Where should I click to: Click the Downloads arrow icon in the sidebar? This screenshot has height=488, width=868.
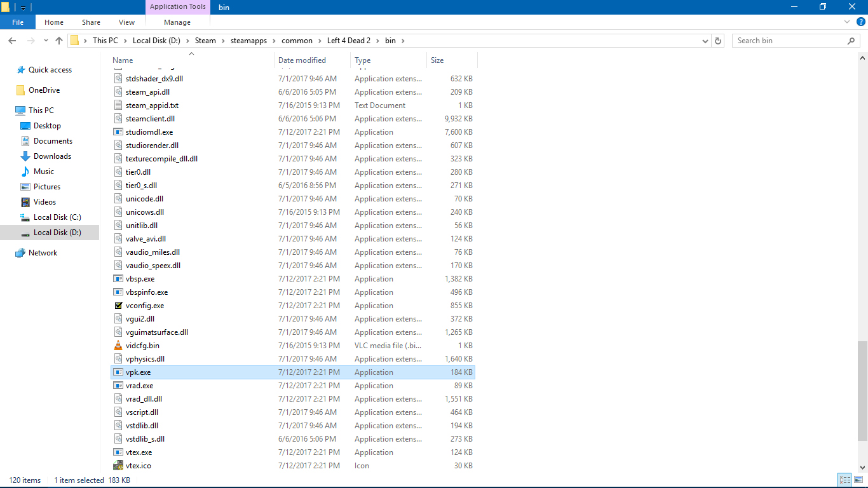coord(25,156)
